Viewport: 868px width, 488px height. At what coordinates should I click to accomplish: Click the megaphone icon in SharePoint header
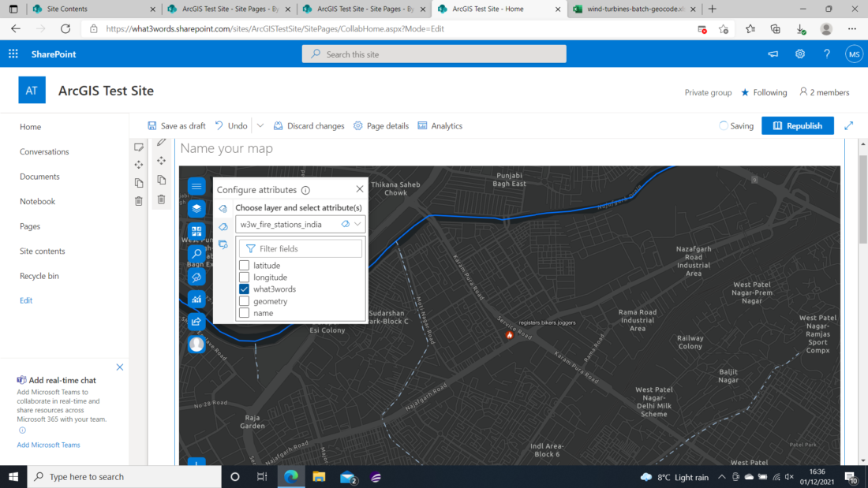pyautogui.click(x=773, y=54)
